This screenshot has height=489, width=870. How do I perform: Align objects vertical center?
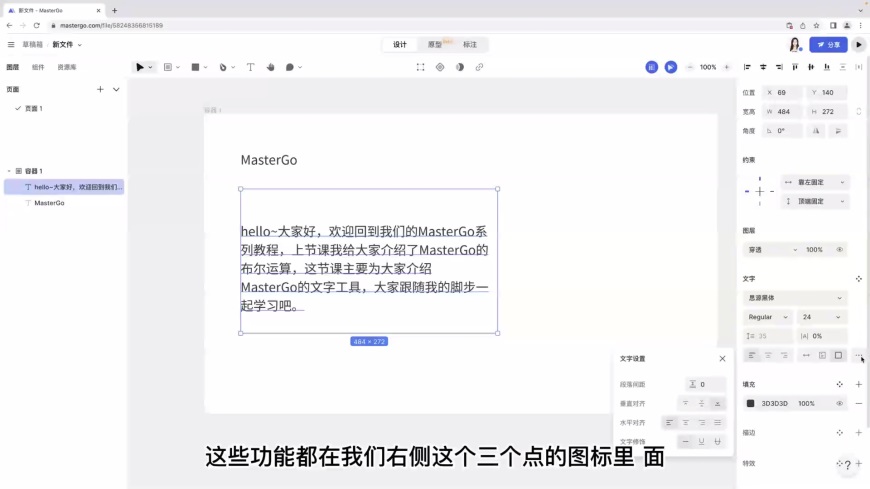coord(811,67)
